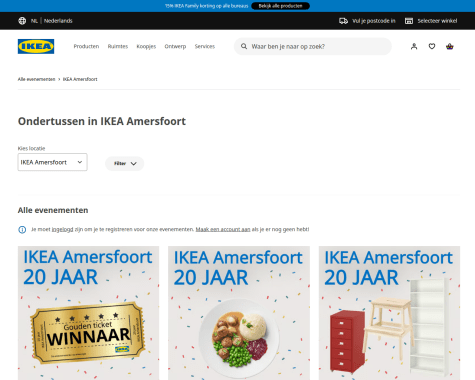475x380 pixels.
Task: Click the 'Ondertussen in IKEA Amersfoort' heading
Action: coord(102,121)
